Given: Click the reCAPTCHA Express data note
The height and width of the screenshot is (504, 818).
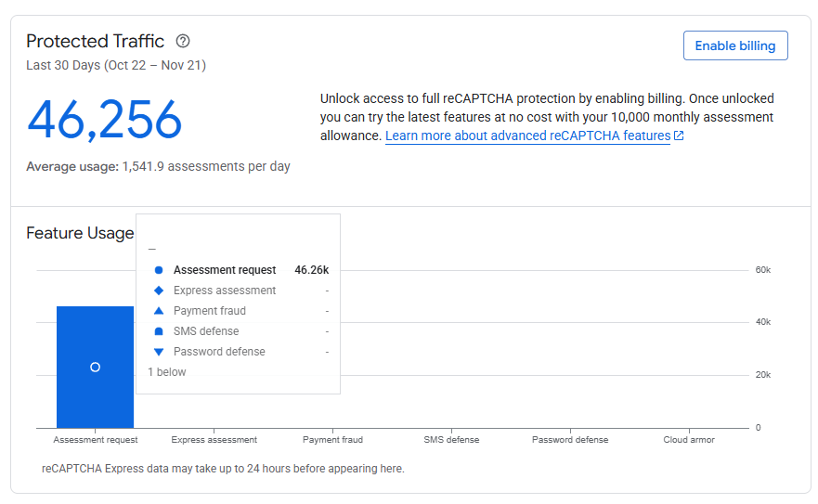Looking at the screenshot, I should [223, 469].
